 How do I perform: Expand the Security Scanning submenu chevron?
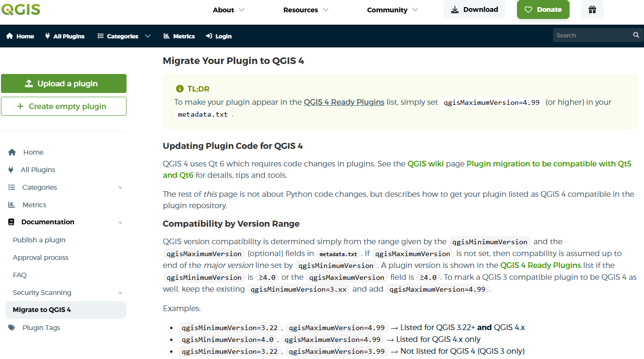[120, 293]
